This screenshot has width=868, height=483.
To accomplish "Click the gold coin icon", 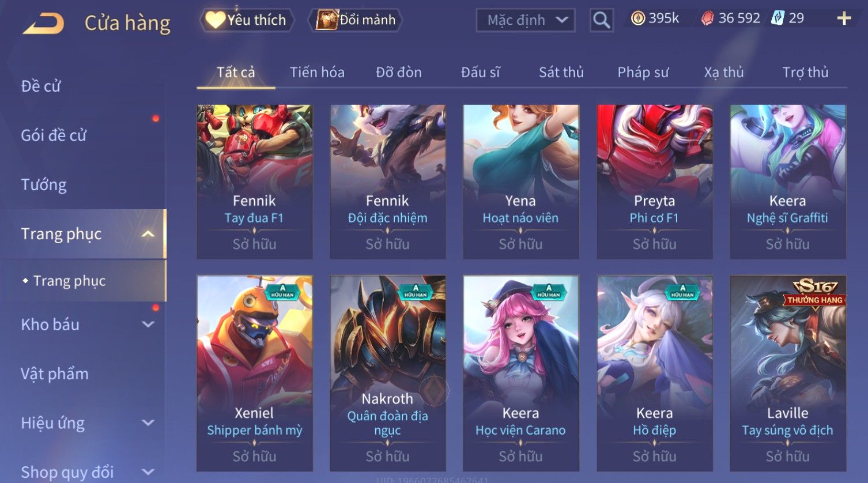I will [x=637, y=18].
